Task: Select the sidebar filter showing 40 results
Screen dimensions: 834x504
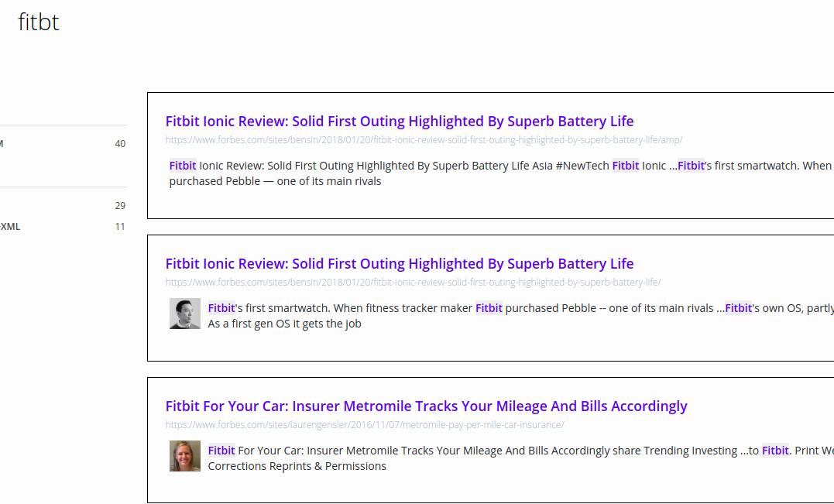Action: [62, 143]
